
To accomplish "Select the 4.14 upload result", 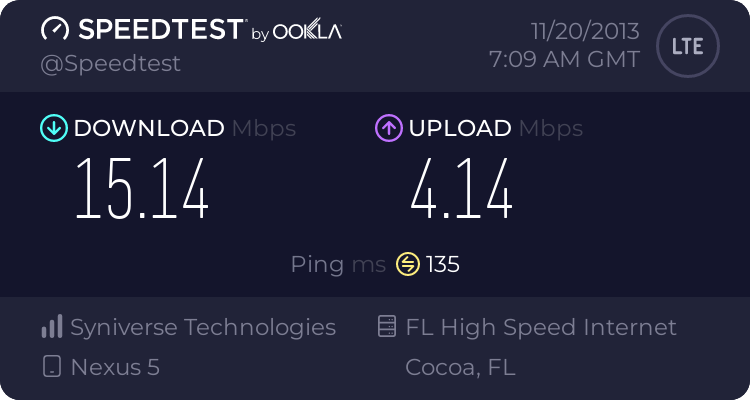I will click(x=462, y=189).
